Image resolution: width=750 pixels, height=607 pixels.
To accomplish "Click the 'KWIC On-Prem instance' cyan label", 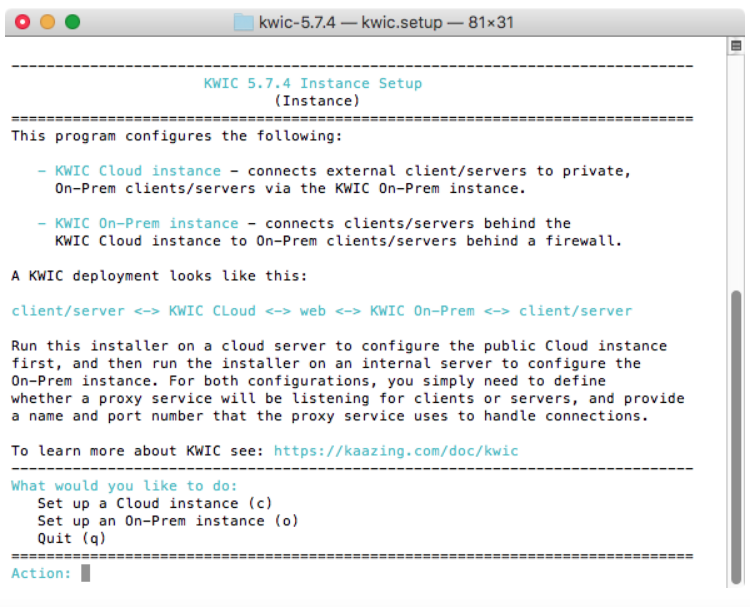I will coord(146,223).
